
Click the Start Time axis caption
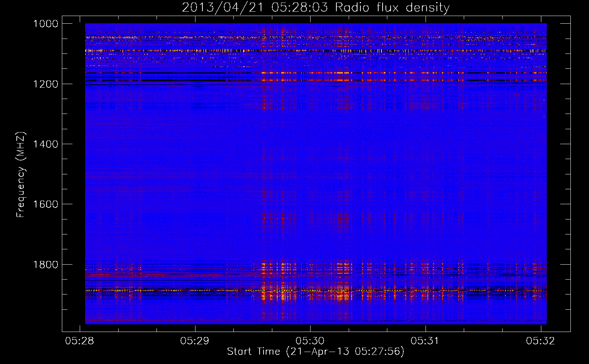[x=316, y=352]
